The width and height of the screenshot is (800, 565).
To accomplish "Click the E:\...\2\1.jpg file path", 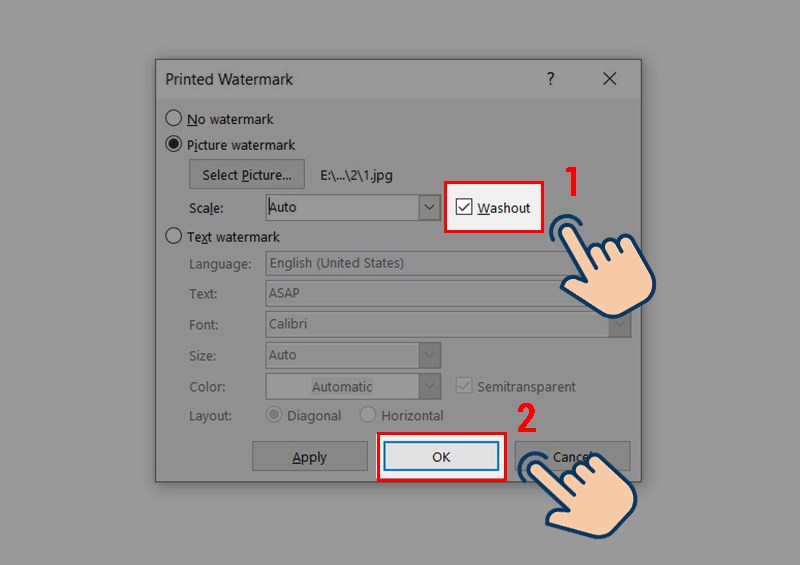I will 356,176.
